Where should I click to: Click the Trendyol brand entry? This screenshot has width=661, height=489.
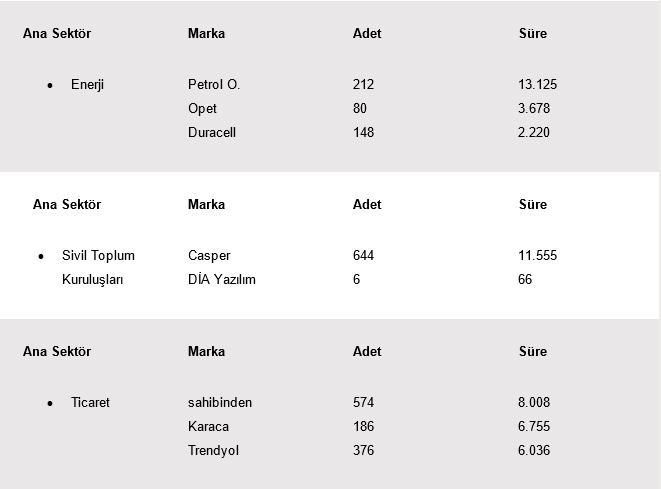(213, 451)
